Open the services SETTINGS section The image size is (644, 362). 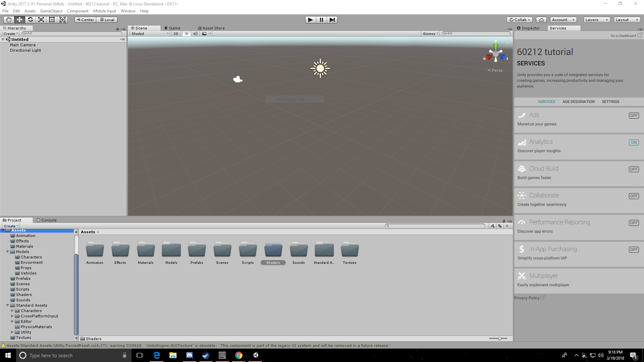coord(610,102)
